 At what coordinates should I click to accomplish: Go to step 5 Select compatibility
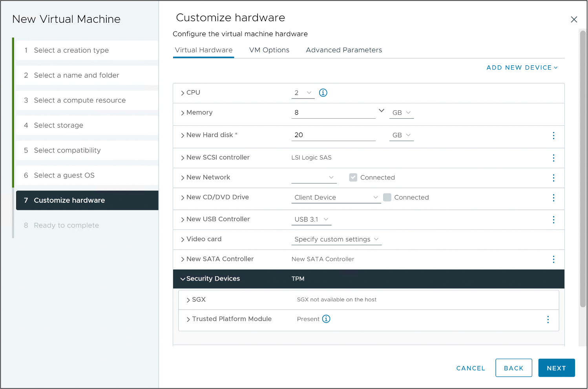[x=87, y=150]
